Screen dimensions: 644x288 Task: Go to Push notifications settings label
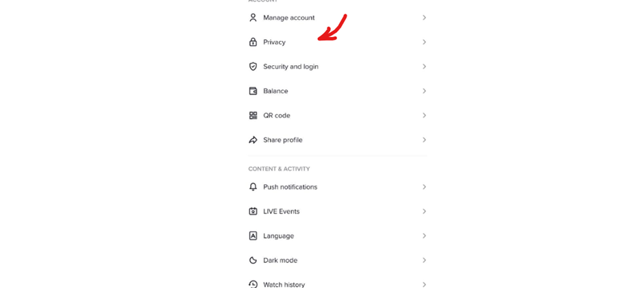[x=290, y=187]
